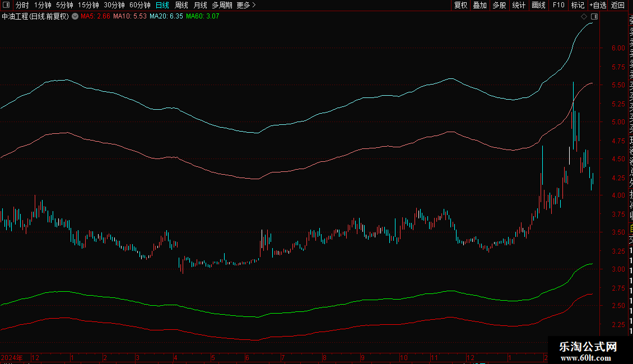The height and width of the screenshot is (364, 633).
Task: Open the indicator dropdown beside 中油工程 title
Action: click(75, 17)
